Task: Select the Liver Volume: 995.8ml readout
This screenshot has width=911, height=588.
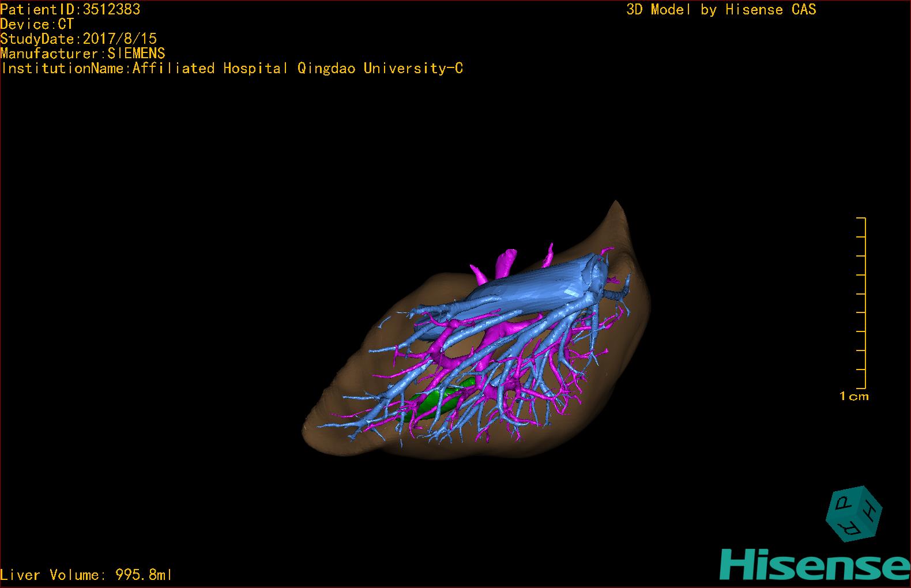Action: click(86, 575)
